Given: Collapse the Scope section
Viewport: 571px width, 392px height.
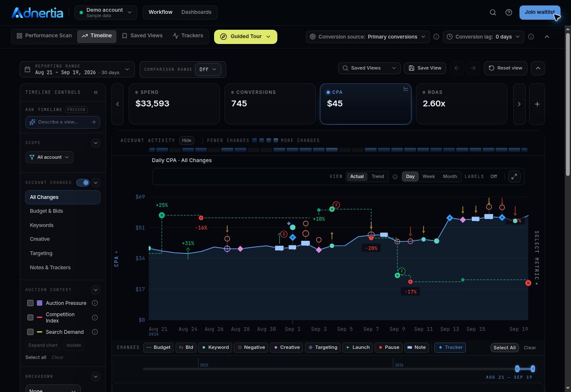Looking at the screenshot, I should pos(96,143).
